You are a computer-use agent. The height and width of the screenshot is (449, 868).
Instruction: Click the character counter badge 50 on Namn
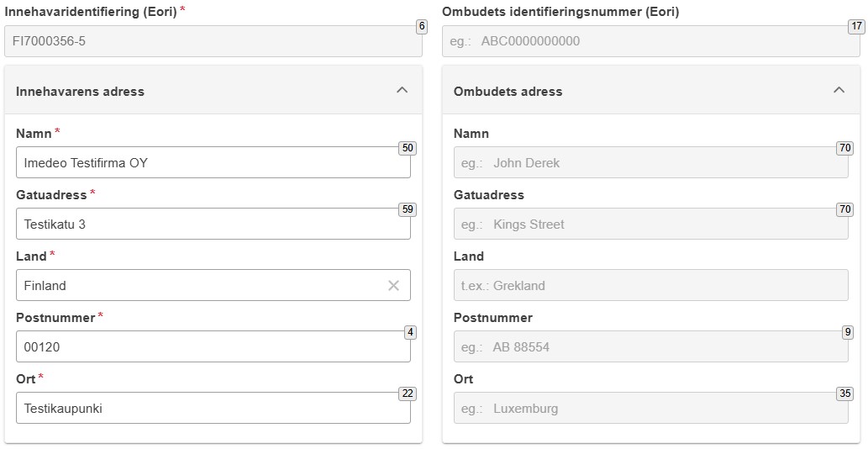(x=408, y=148)
